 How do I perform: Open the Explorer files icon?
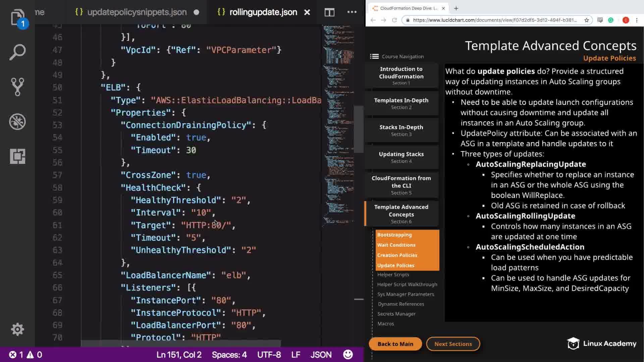[x=17, y=17]
